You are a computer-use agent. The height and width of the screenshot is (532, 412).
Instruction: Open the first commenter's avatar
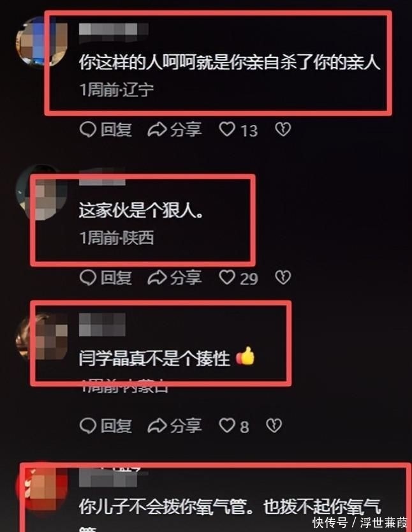coord(41,41)
